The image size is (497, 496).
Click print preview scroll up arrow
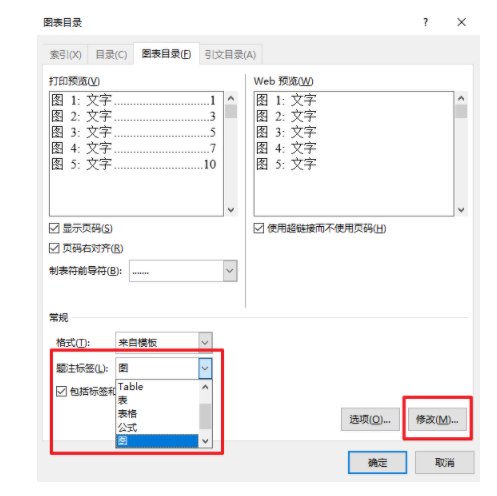point(231,98)
